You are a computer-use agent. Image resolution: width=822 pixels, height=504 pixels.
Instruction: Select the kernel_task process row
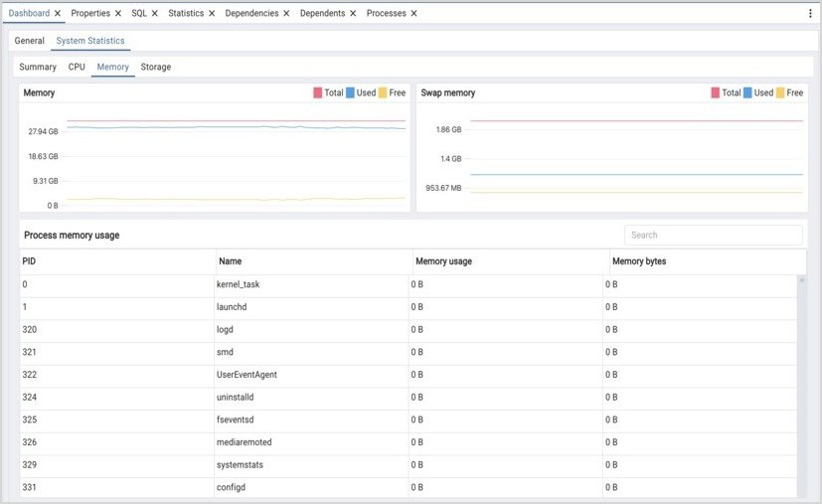pyautogui.click(x=239, y=285)
